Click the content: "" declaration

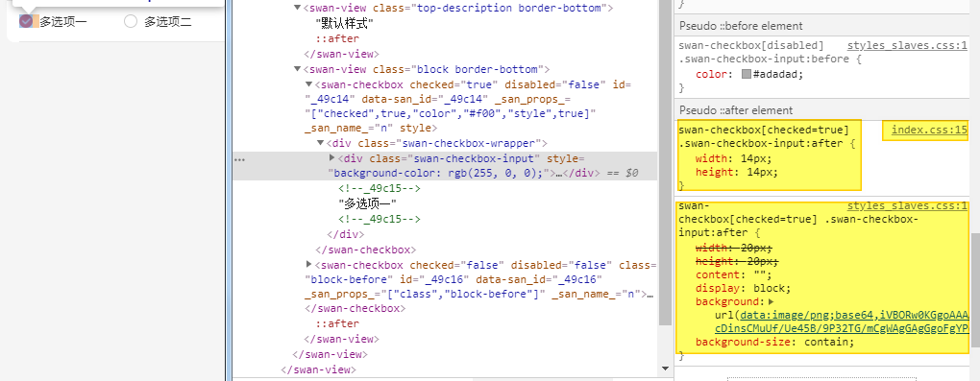734,274
